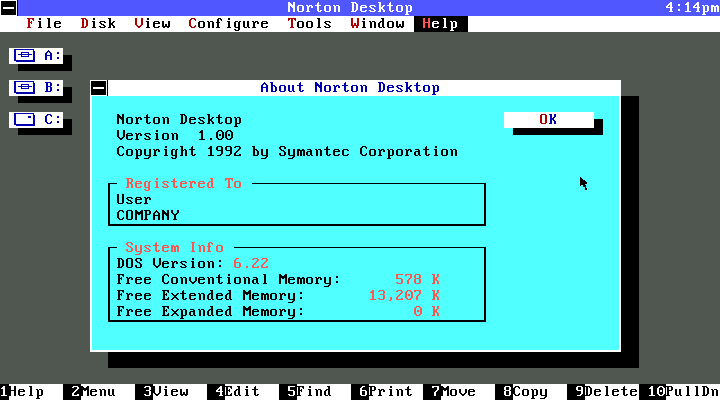720x400 pixels.
Task: Click the Version 1.00 text
Action: click(x=175, y=135)
